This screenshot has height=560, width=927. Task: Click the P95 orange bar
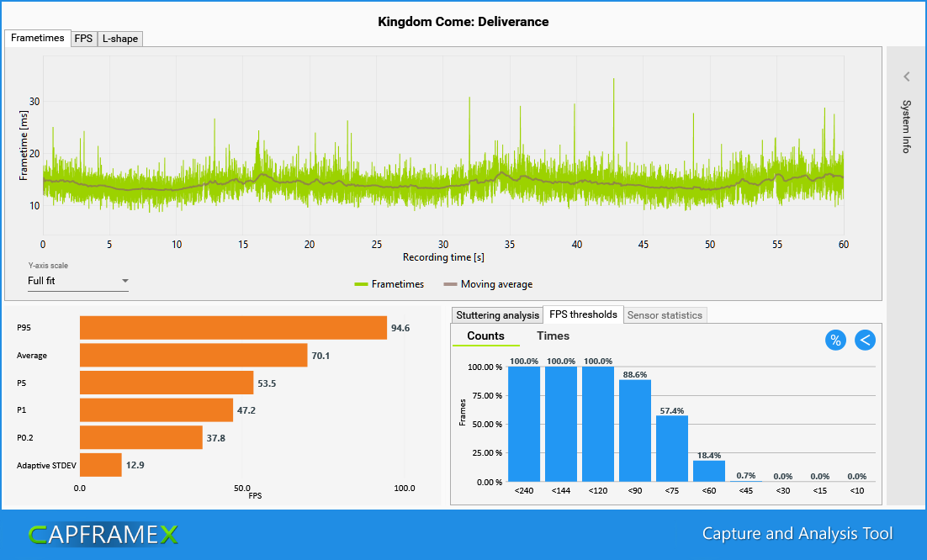tap(234, 328)
